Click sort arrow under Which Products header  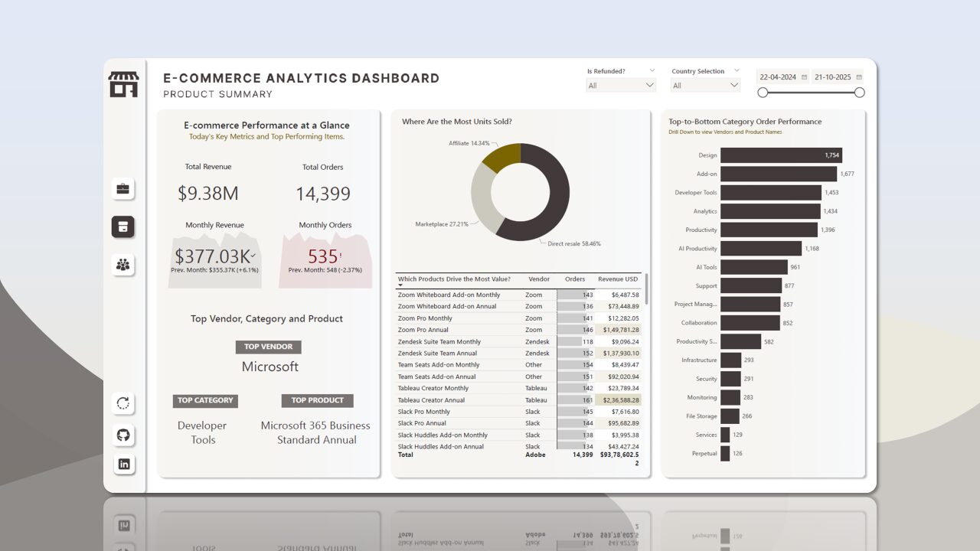[x=400, y=285]
